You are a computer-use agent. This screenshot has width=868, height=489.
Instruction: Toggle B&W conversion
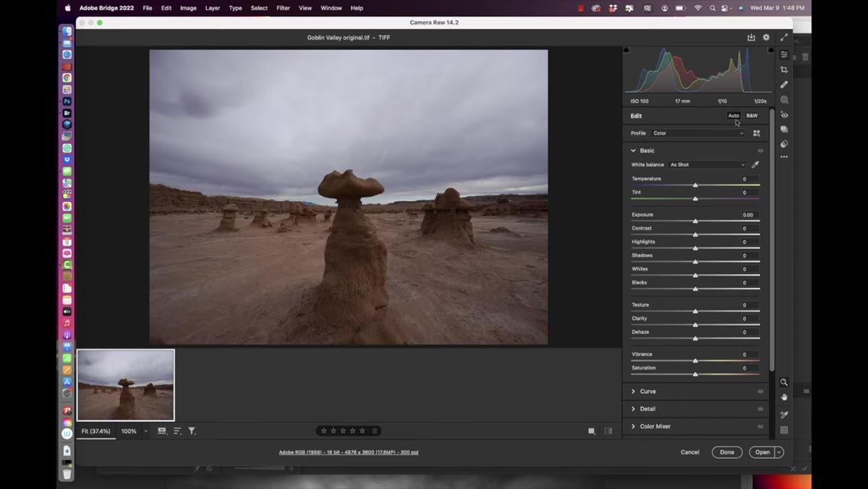click(752, 116)
